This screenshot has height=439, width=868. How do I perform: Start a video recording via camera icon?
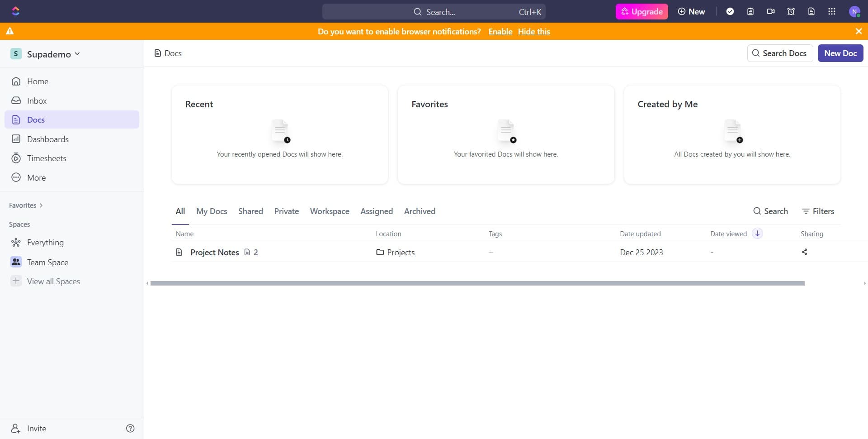(771, 11)
